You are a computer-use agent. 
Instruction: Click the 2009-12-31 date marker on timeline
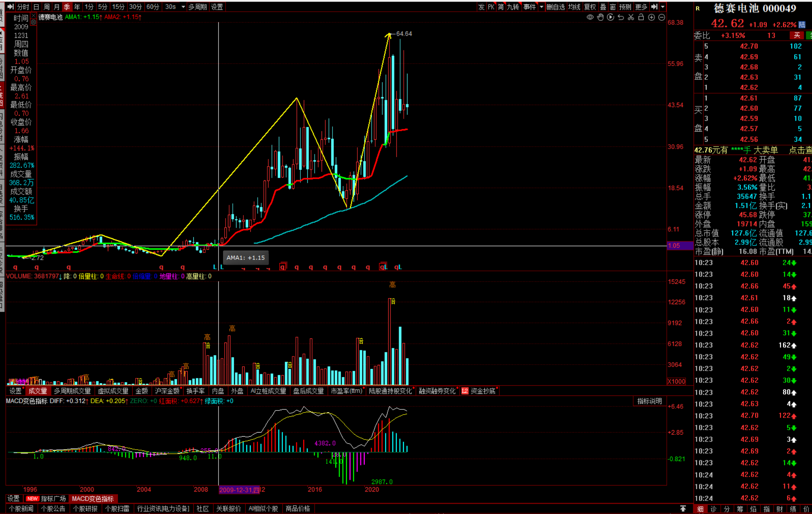pos(239,490)
